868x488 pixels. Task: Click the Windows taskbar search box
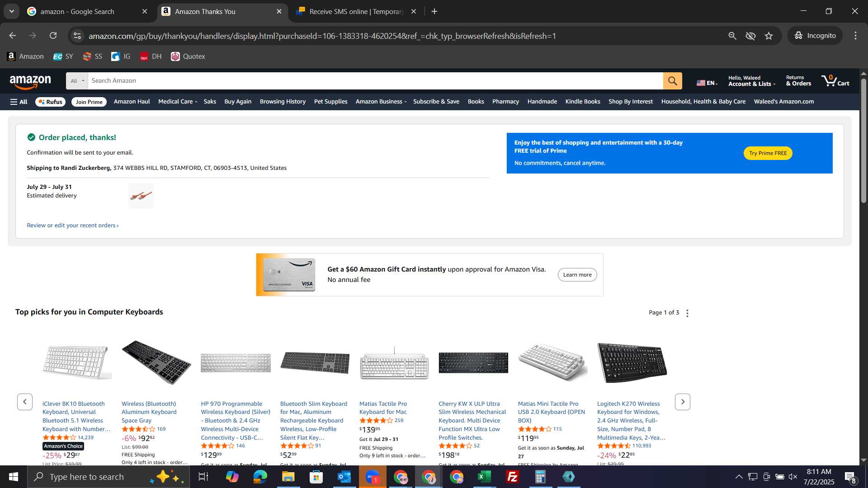[x=108, y=477]
